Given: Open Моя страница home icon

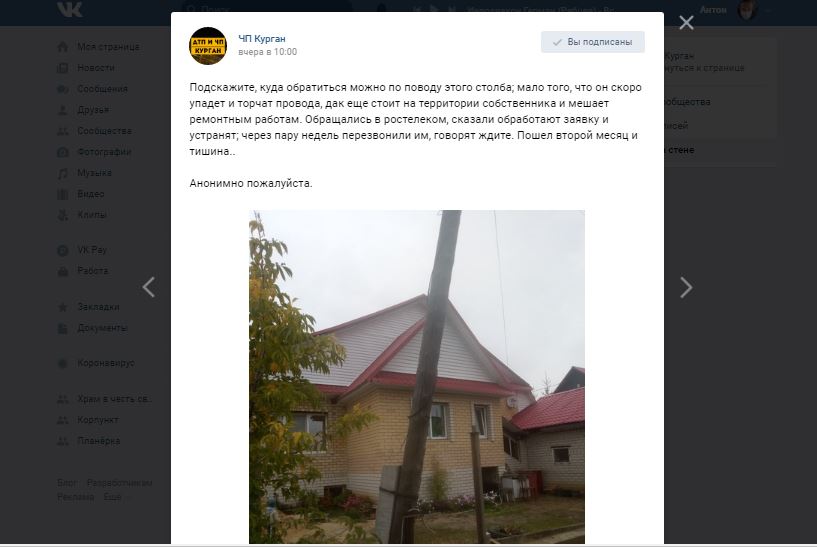Looking at the screenshot, I should click(63, 47).
